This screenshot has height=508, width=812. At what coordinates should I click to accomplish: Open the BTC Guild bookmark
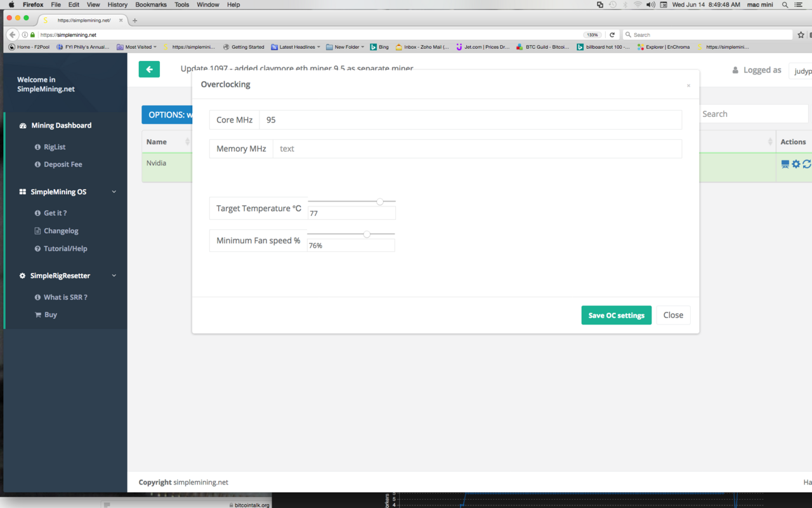(x=543, y=47)
